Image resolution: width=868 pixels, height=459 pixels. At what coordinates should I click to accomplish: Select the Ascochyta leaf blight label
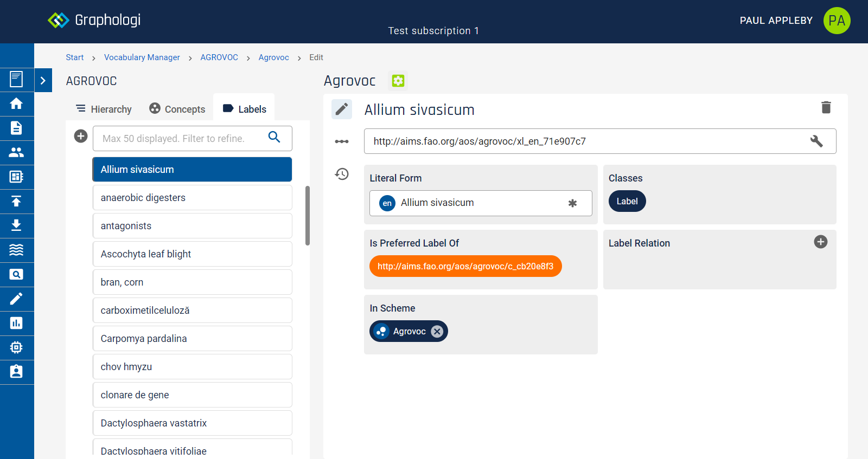[192, 254]
